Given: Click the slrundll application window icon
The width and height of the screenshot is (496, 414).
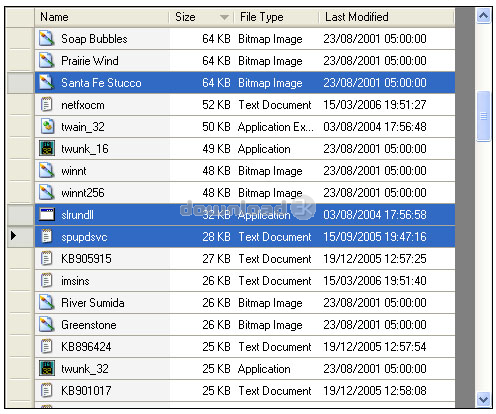Looking at the screenshot, I should [x=47, y=215].
